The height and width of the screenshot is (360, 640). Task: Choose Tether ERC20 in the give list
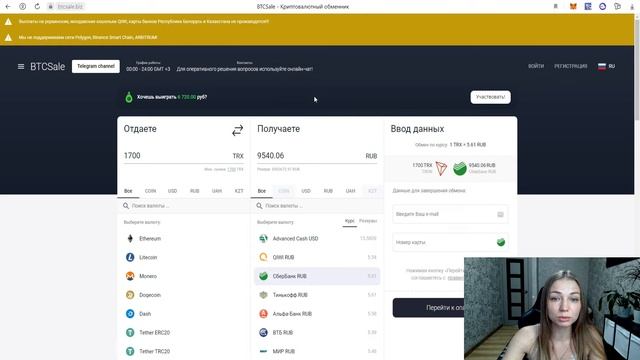183,332
